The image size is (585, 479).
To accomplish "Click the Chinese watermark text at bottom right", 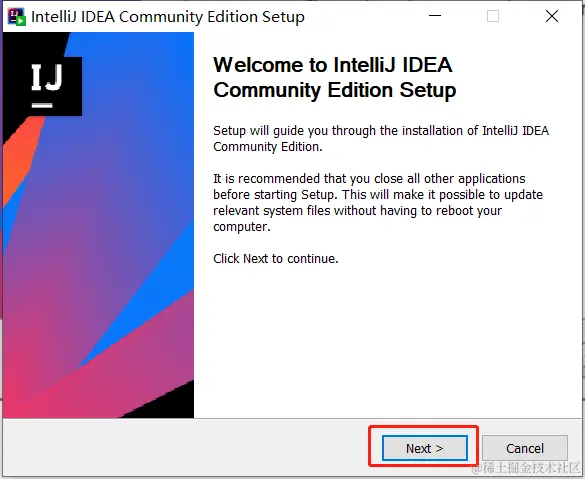I will coord(526,468).
